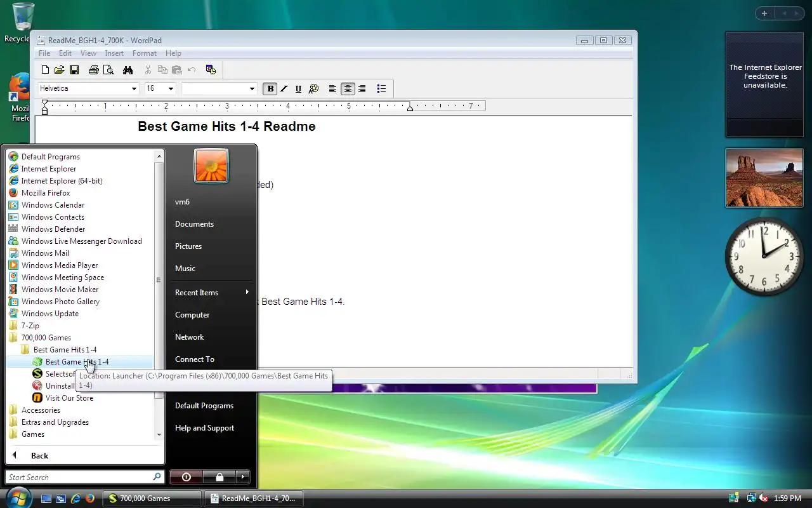Open Windows Calendar from Start menu

tap(81, 205)
